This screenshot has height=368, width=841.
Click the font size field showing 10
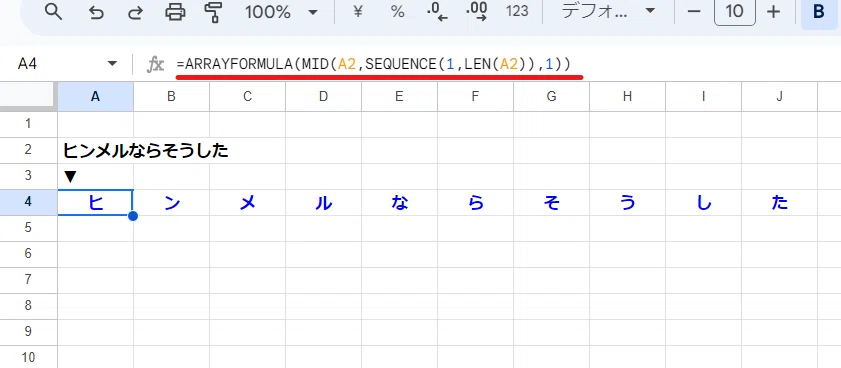(734, 11)
